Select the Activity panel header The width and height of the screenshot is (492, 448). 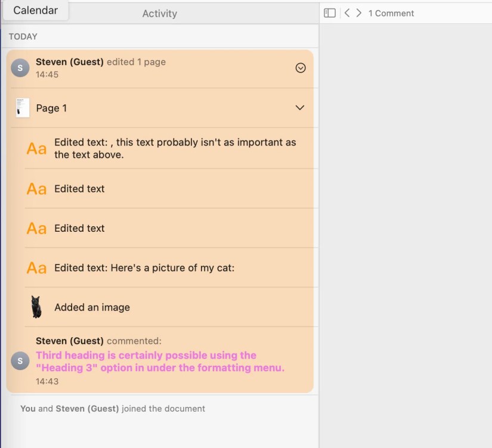pos(159,14)
